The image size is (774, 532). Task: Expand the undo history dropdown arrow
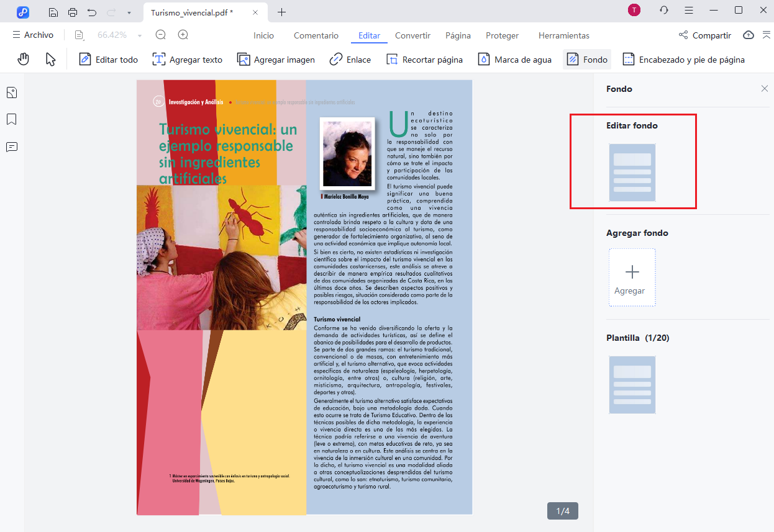point(129,12)
